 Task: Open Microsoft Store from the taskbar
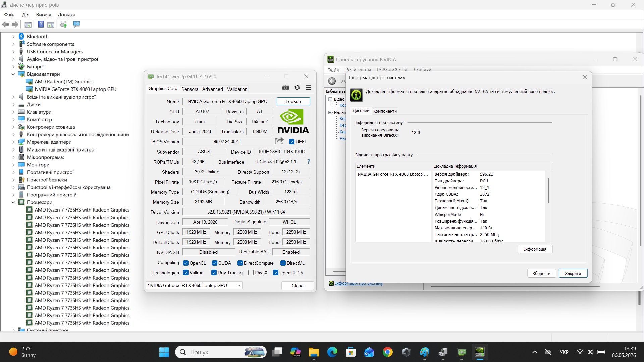(x=351, y=352)
